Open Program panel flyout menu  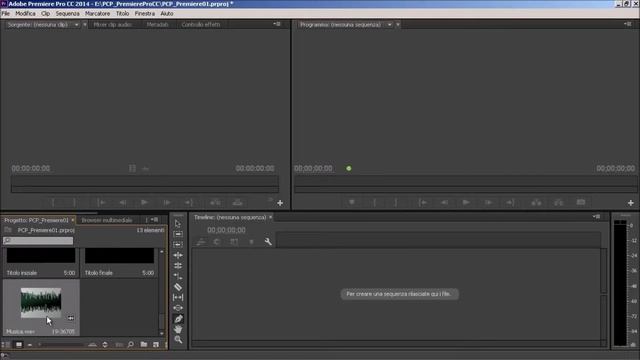coord(627,24)
